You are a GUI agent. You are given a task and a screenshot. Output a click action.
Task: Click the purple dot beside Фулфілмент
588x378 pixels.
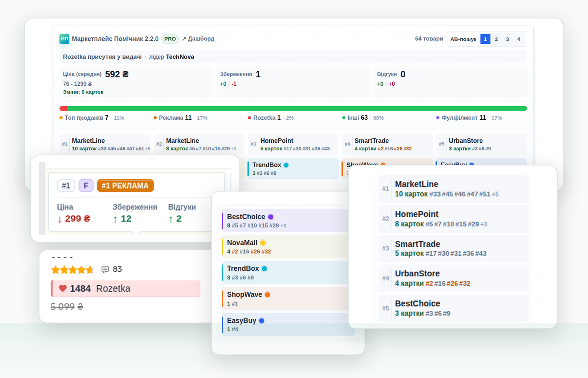(438, 118)
